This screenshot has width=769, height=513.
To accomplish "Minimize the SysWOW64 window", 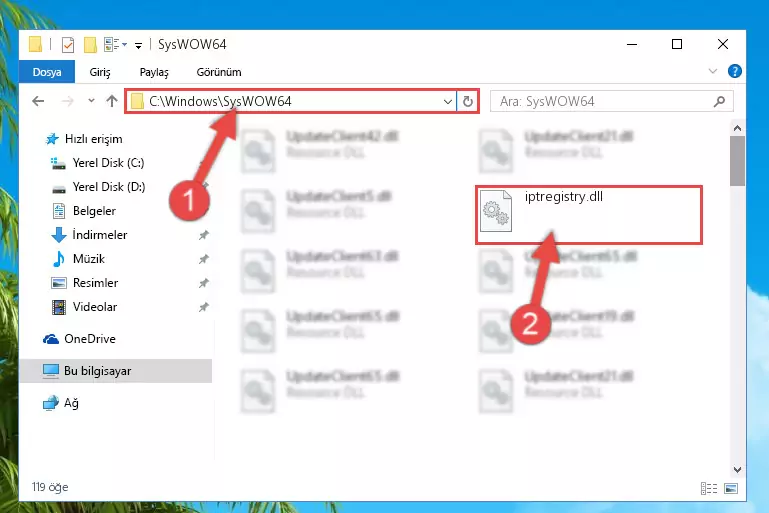I will pyautogui.click(x=632, y=45).
